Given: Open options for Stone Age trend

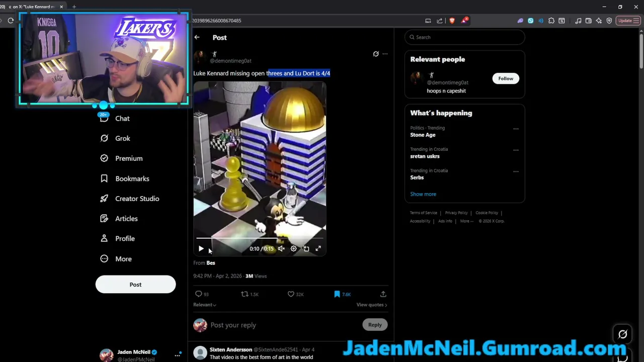Looking at the screenshot, I should point(516,129).
